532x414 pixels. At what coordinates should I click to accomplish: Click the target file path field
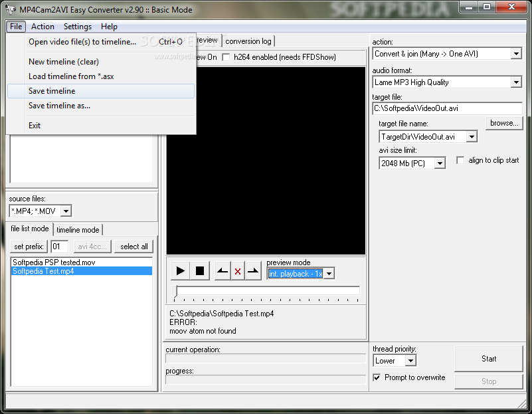point(447,108)
